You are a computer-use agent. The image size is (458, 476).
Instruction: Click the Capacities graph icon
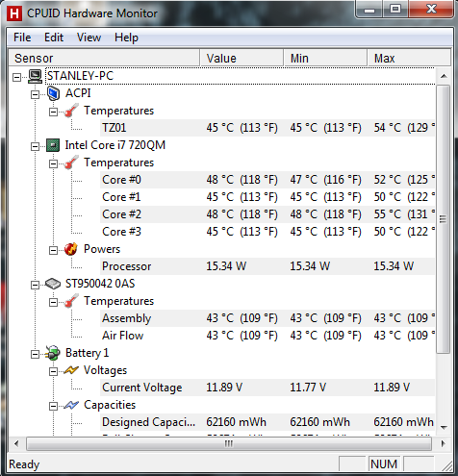(71, 405)
